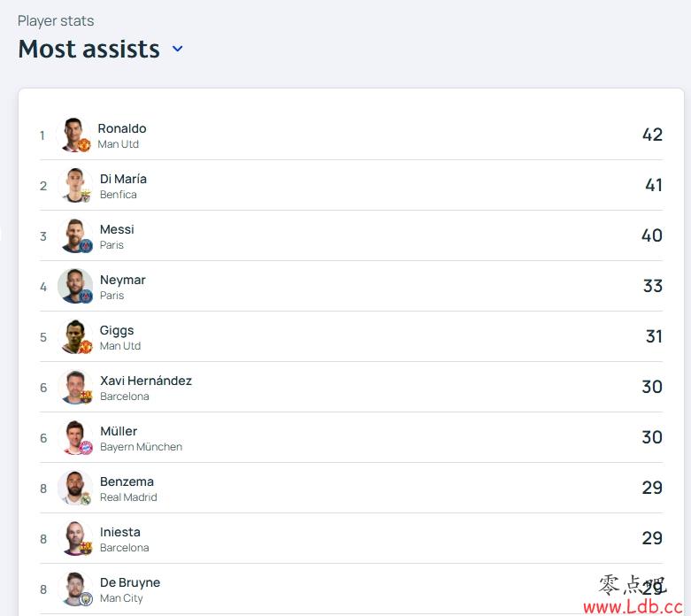691x616 pixels.
Task: Click the Paris crest on Messi's photo
Action: tap(86, 246)
